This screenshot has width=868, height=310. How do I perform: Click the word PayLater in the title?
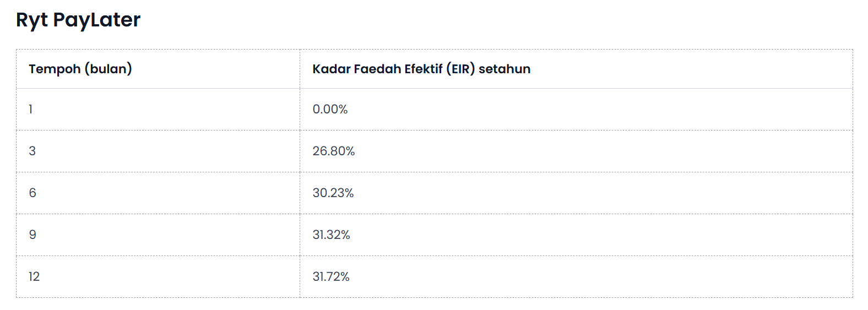[97, 20]
